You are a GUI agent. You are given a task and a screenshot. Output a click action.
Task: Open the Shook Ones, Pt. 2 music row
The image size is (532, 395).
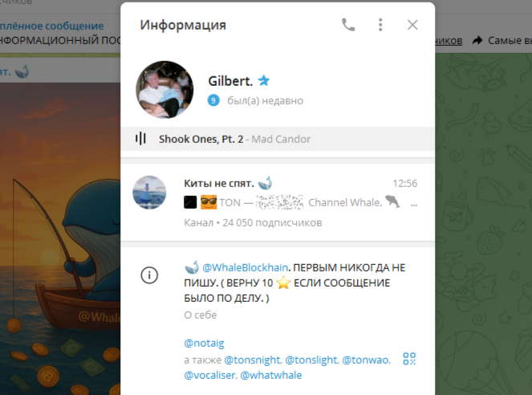[278, 139]
